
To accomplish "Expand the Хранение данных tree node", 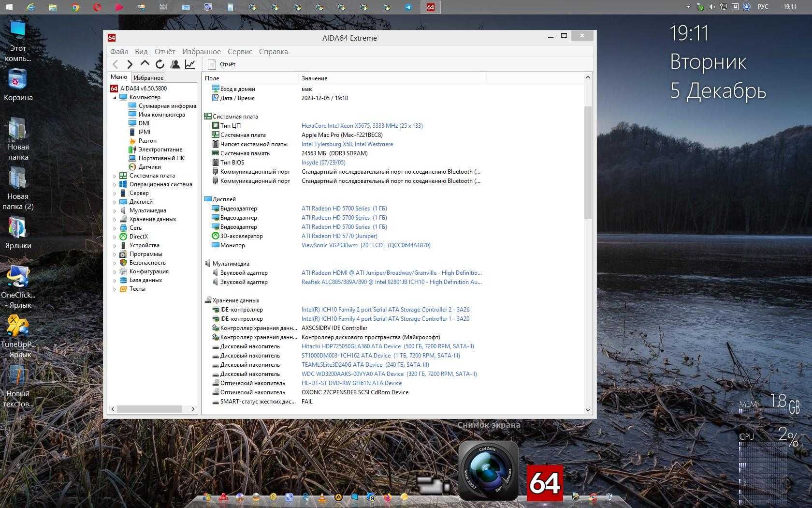I will click(115, 220).
